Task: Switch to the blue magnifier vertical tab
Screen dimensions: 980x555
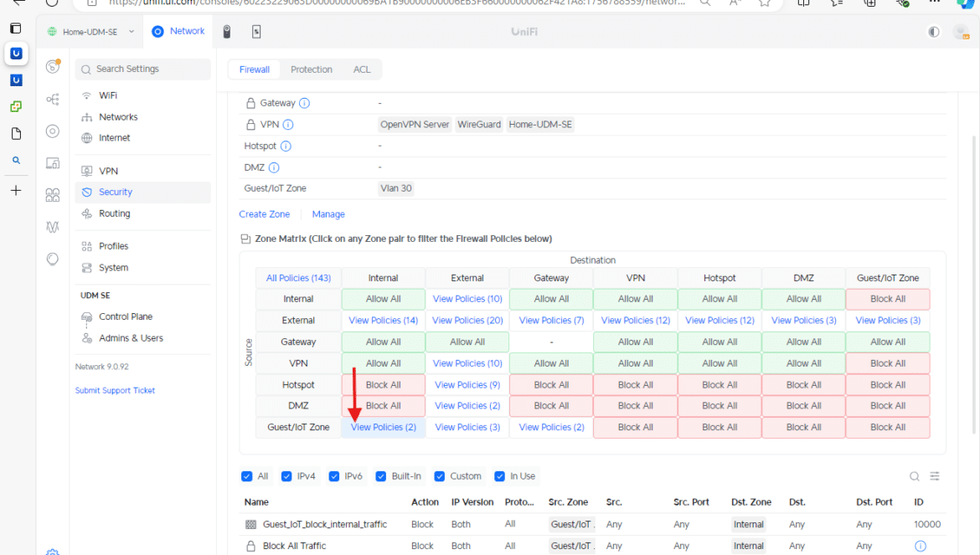Action: [16, 161]
